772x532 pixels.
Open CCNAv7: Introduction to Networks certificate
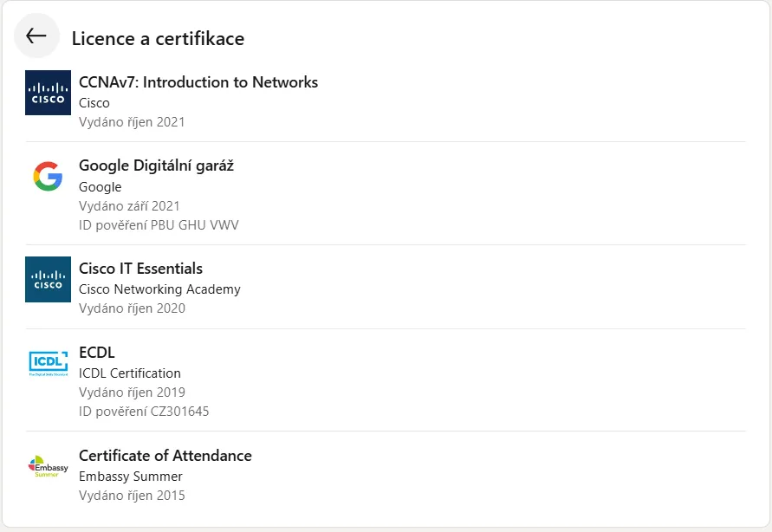pos(198,82)
